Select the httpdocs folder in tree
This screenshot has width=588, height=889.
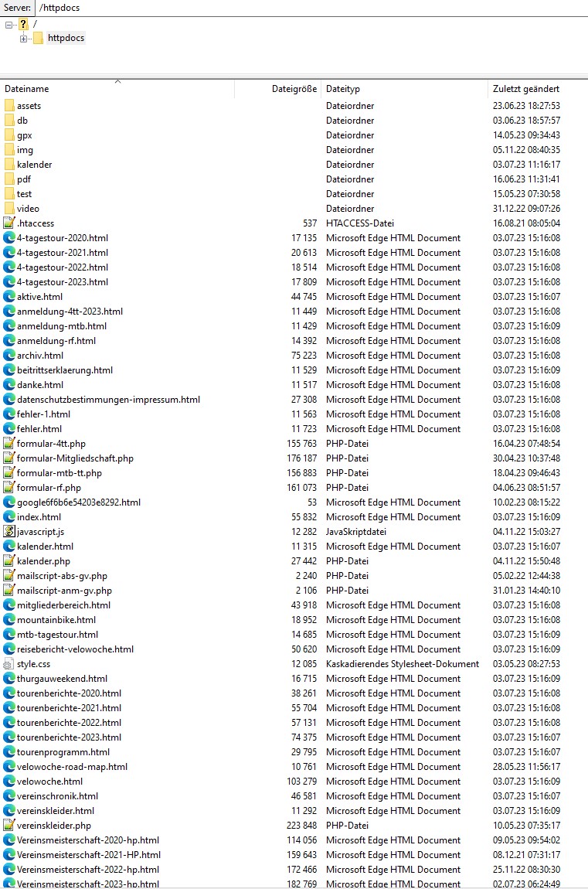[x=66, y=38]
